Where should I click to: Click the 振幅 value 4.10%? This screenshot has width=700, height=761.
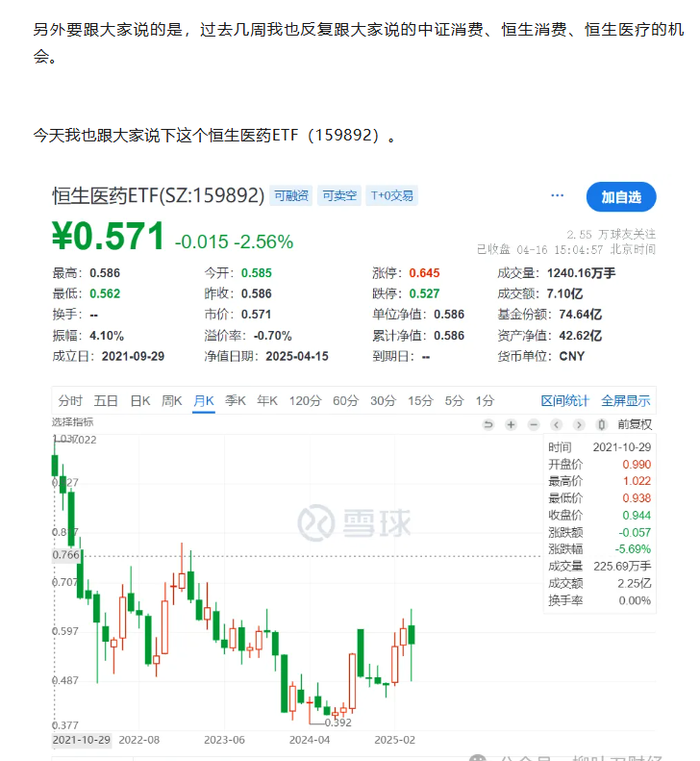[107, 336]
